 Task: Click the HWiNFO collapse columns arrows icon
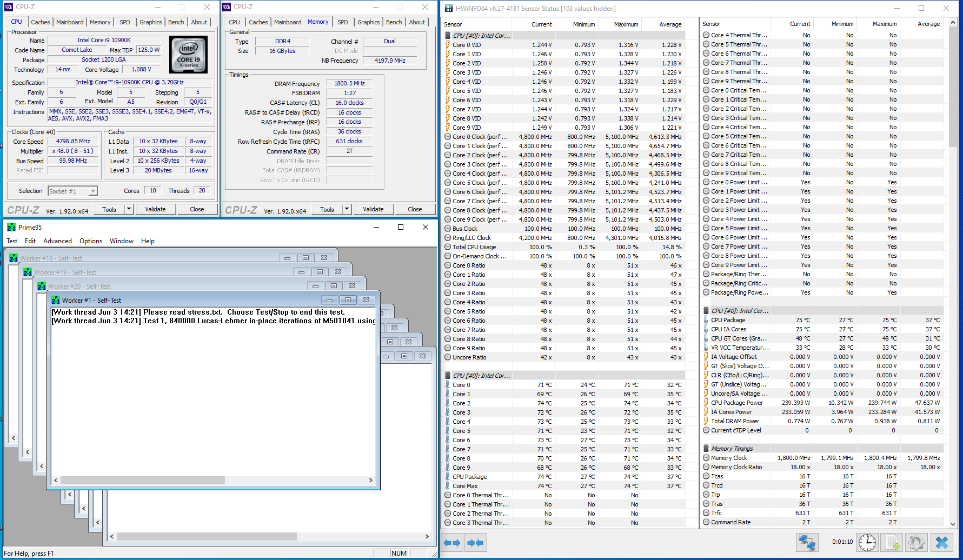[x=475, y=542]
